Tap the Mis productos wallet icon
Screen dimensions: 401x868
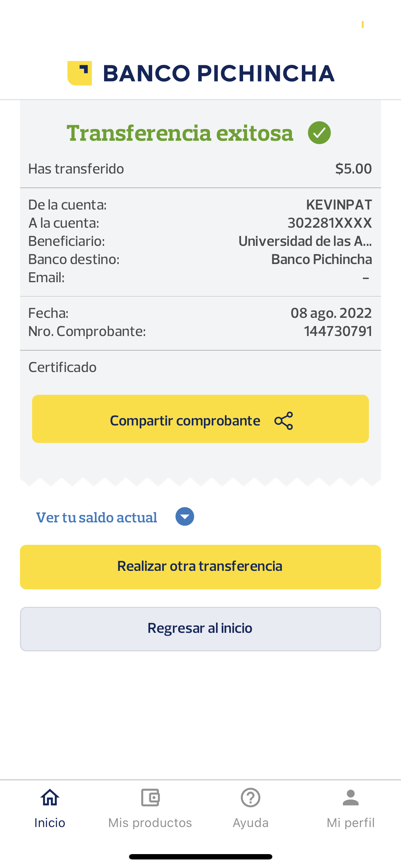coord(150,797)
